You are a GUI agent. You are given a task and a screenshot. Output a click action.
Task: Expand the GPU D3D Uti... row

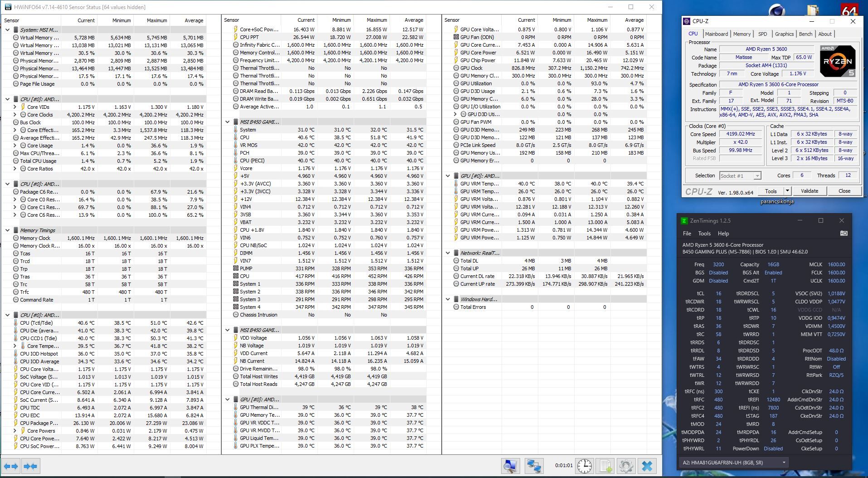pos(455,114)
